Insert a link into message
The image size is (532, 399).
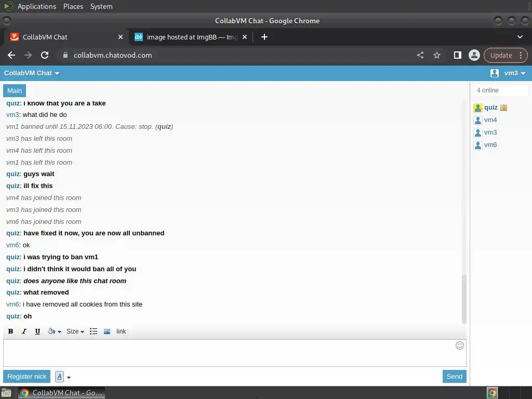point(121,331)
